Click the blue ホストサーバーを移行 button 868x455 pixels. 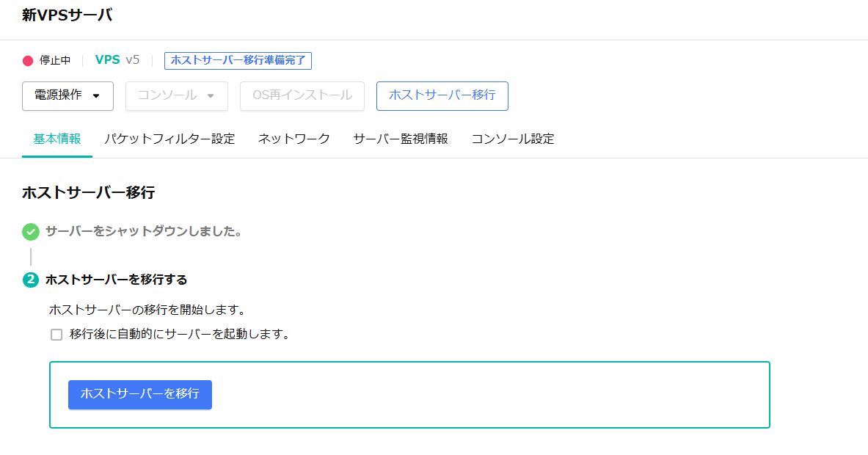(x=139, y=395)
